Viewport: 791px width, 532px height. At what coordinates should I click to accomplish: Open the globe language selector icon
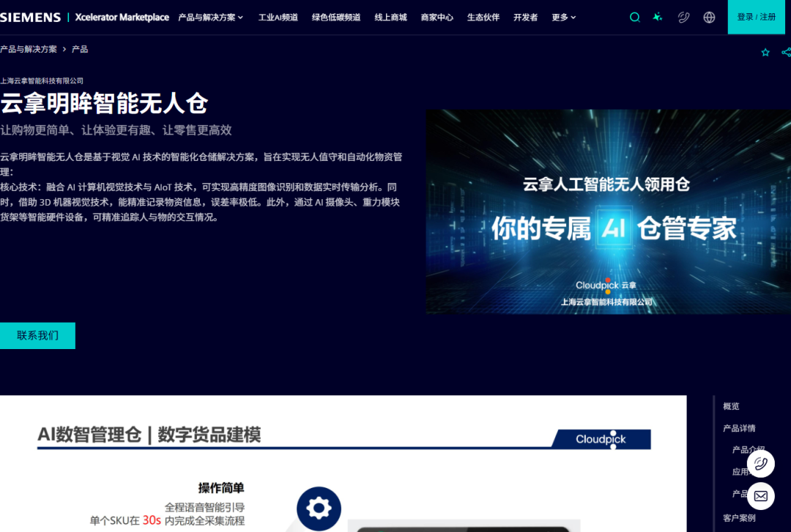(x=709, y=17)
